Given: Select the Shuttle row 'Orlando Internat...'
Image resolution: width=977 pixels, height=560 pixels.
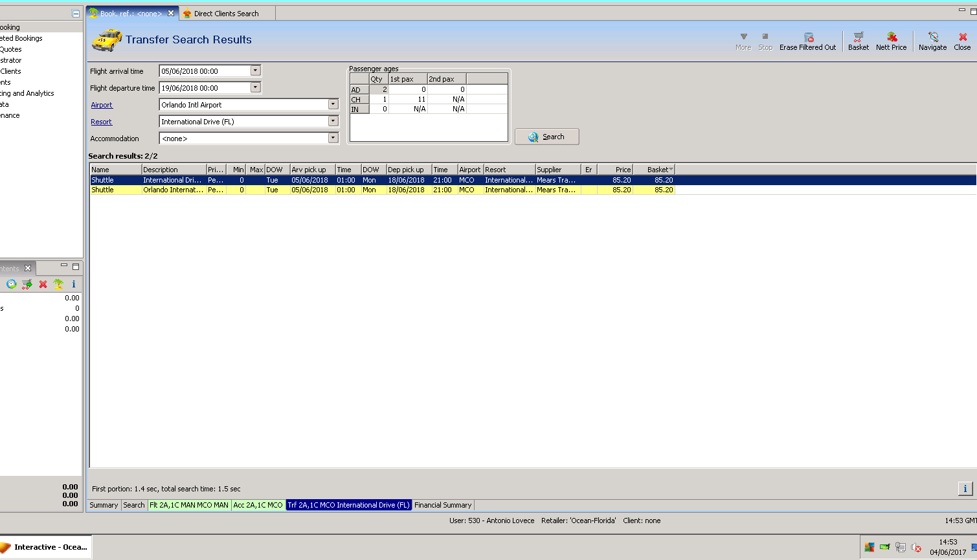Looking at the screenshot, I should point(382,190).
